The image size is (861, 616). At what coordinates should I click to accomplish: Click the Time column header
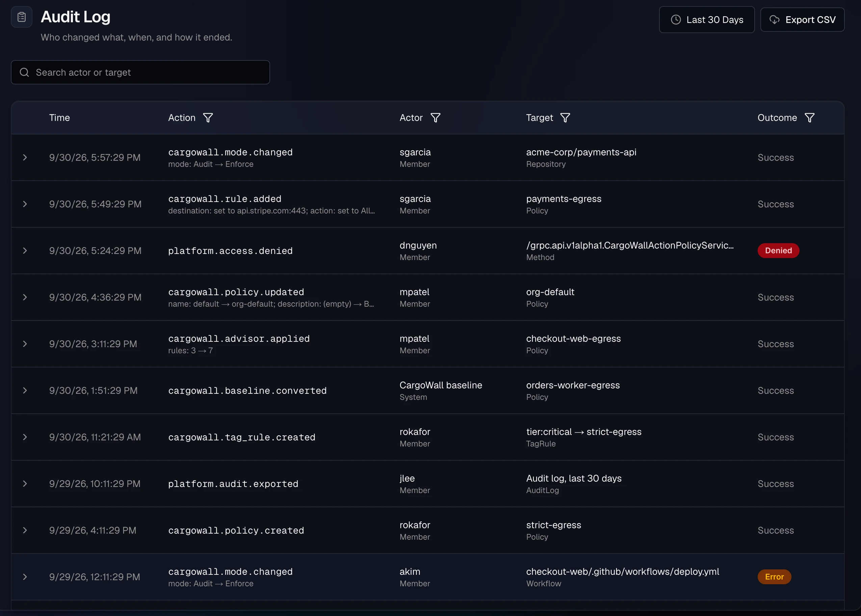tap(59, 118)
